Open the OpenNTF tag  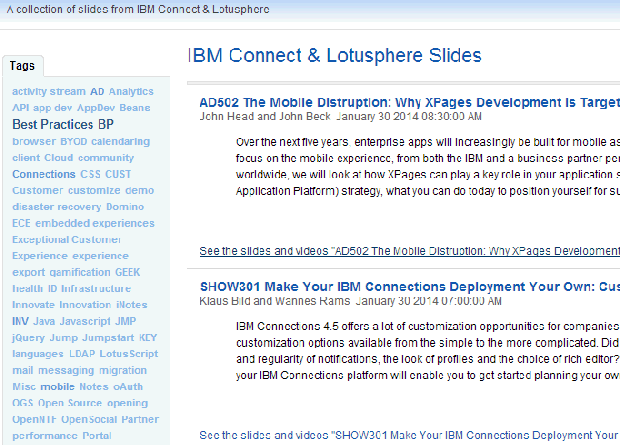pyautogui.click(x=34, y=419)
